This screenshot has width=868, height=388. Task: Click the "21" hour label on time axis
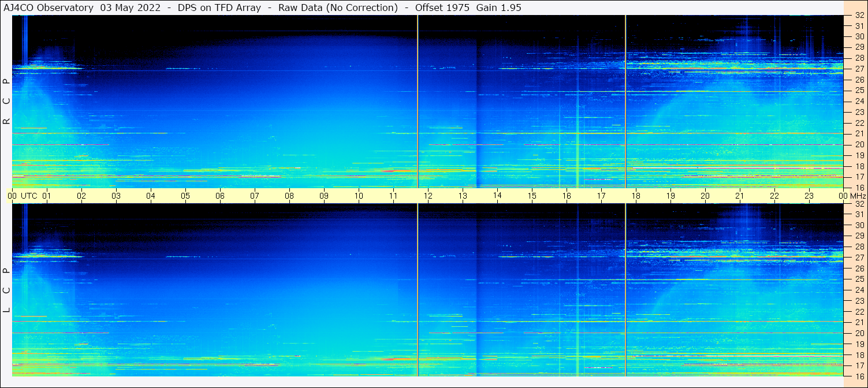click(740, 196)
